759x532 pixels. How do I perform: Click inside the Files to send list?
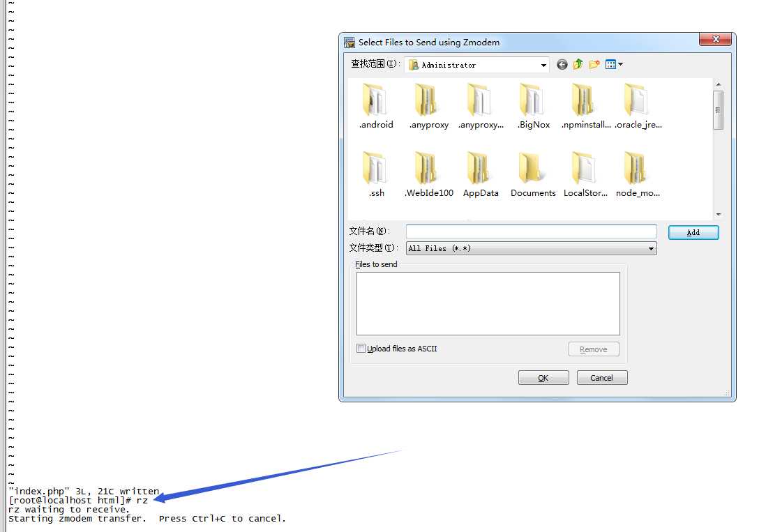click(488, 303)
